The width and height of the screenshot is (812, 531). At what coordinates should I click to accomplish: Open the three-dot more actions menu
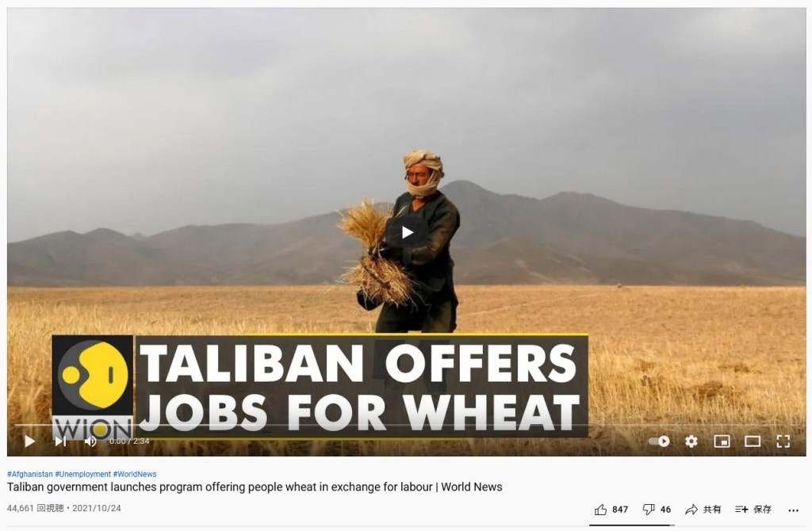[x=793, y=510]
